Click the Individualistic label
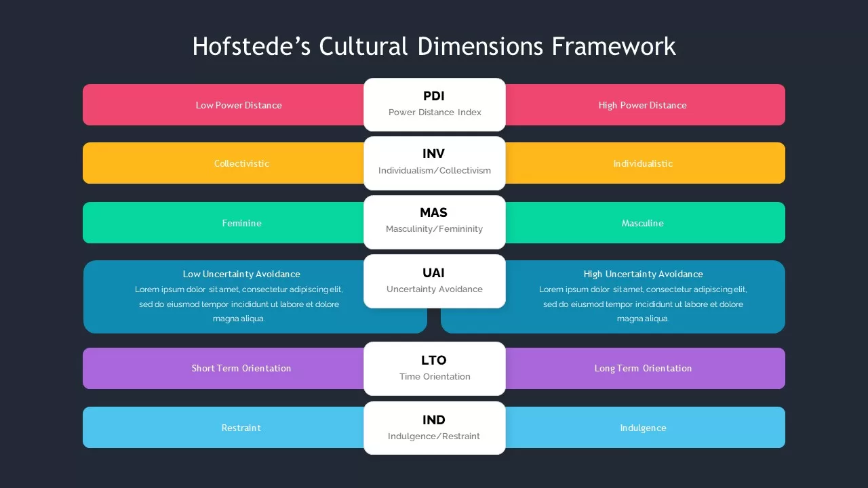Screen dimensions: 868x488 643,163
